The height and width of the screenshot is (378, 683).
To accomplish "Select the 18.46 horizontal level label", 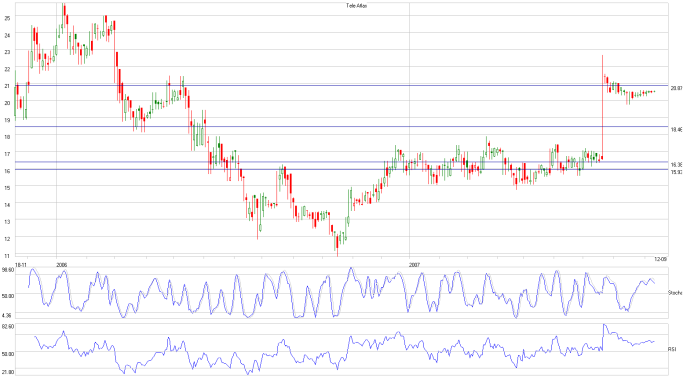I will 676,130.
